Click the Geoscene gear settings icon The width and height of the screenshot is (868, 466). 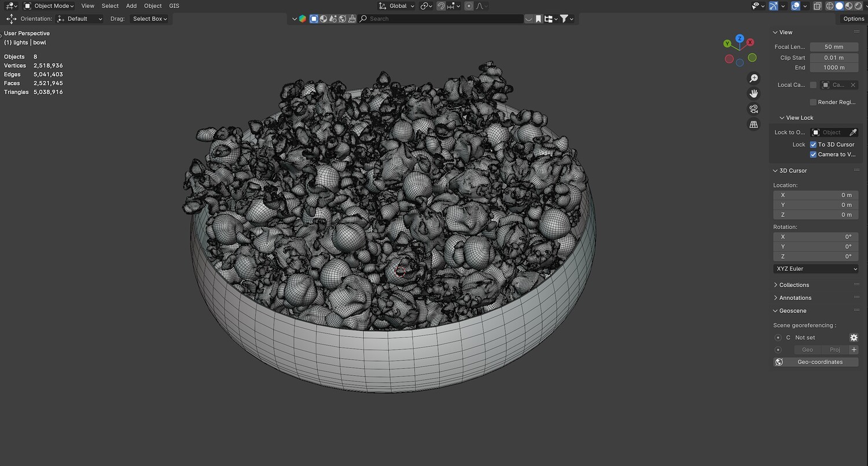854,337
